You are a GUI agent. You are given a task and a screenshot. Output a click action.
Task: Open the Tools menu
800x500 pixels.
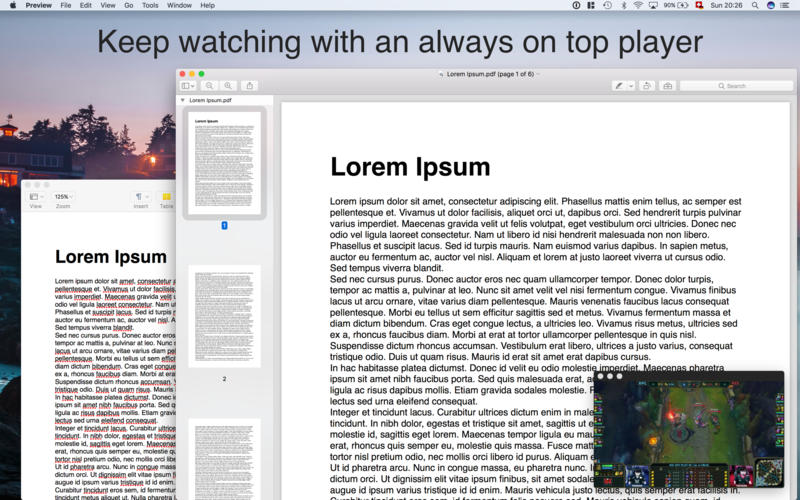click(149, 5)
